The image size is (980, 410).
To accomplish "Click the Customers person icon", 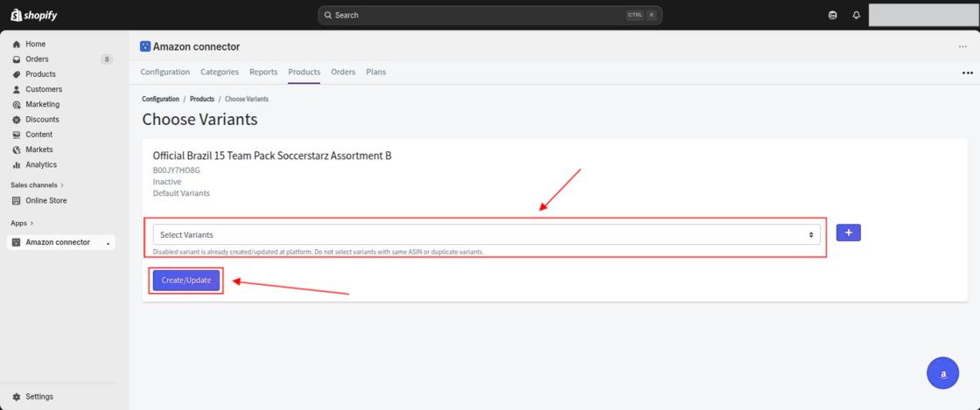I will [x=17, y=89].
